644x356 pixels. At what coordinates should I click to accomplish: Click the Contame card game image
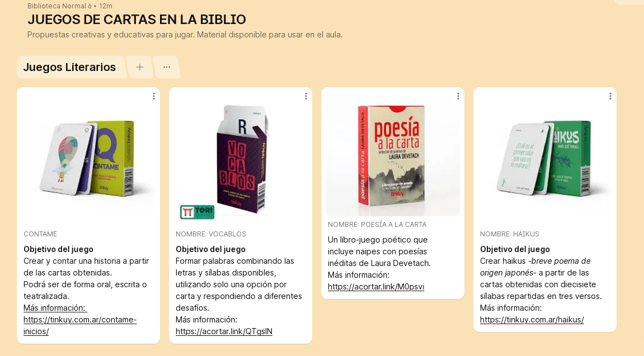pyautogui.click(x=88, y=158)
